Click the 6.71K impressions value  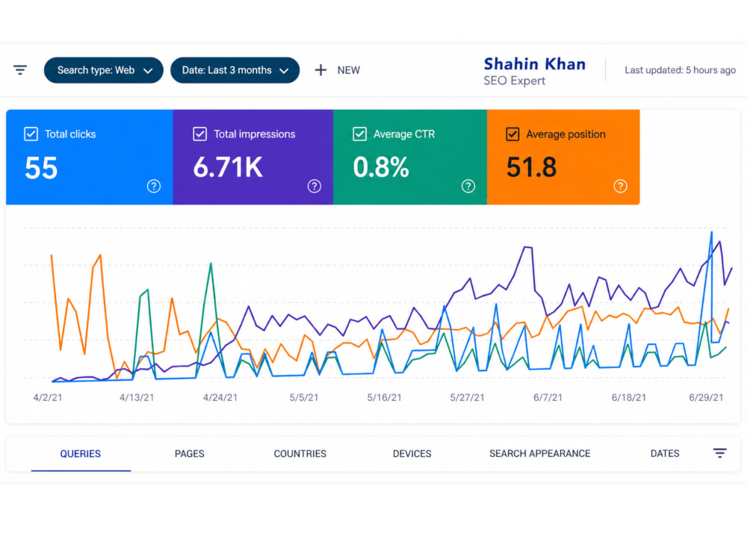[x=228, y=167]
